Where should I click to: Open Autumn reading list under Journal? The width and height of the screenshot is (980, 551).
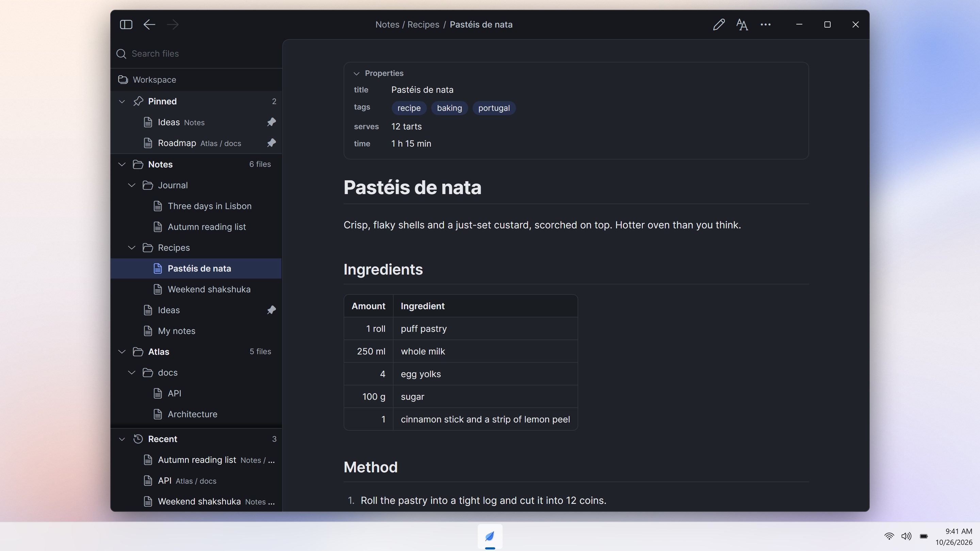click(196, 227)
